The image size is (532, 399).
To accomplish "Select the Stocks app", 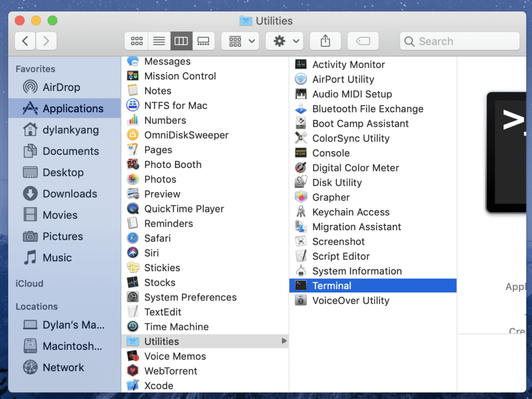I will pos(205,283).
